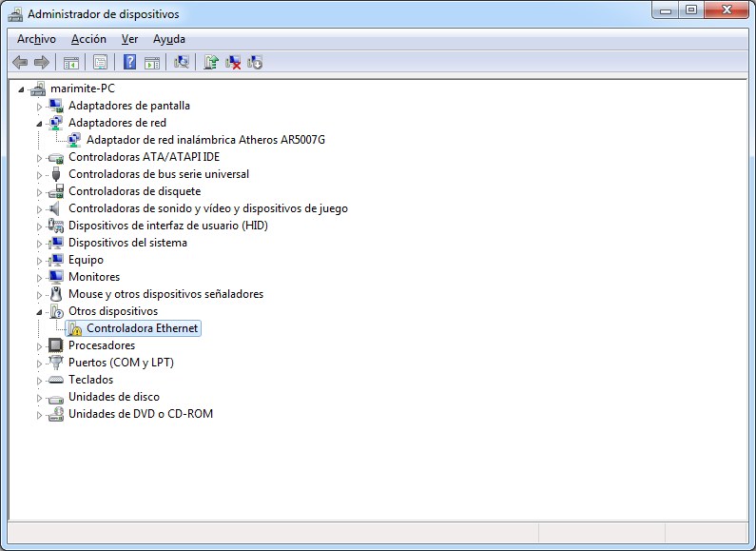Screen dimensions: 756x551
Task: Click the Forward arrow toolbar icon
Action: tap(42, 62)
